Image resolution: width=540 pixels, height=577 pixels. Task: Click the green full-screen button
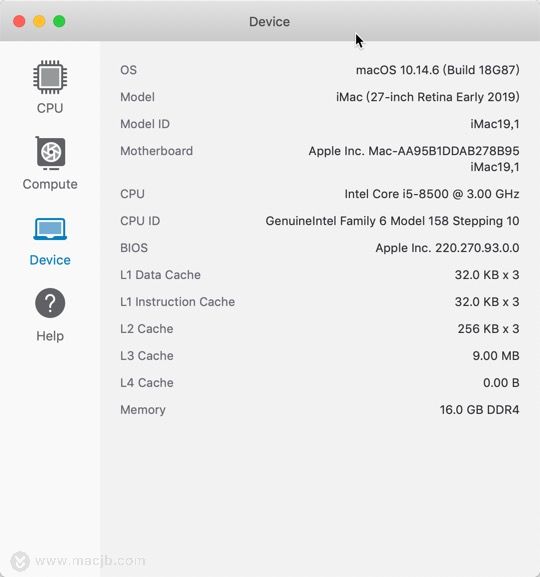pos(59,21)
